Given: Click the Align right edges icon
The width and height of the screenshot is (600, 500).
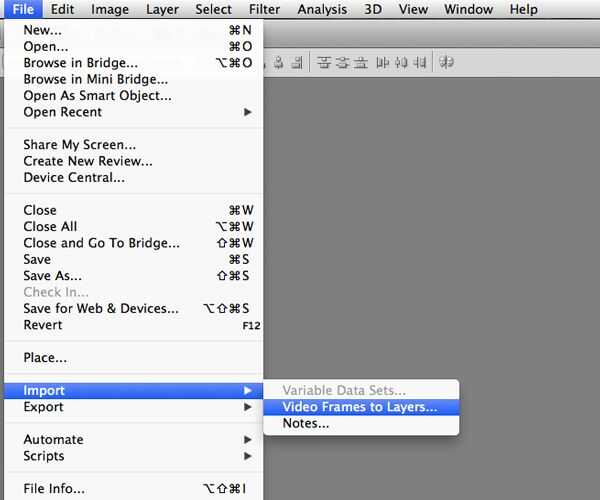Looking at the screenshot, I should pos(297,62).
